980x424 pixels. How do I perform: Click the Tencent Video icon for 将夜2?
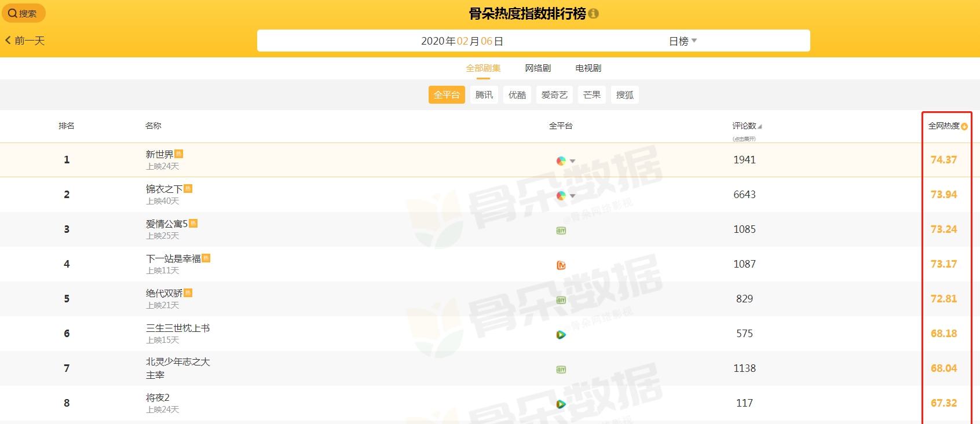561,404
